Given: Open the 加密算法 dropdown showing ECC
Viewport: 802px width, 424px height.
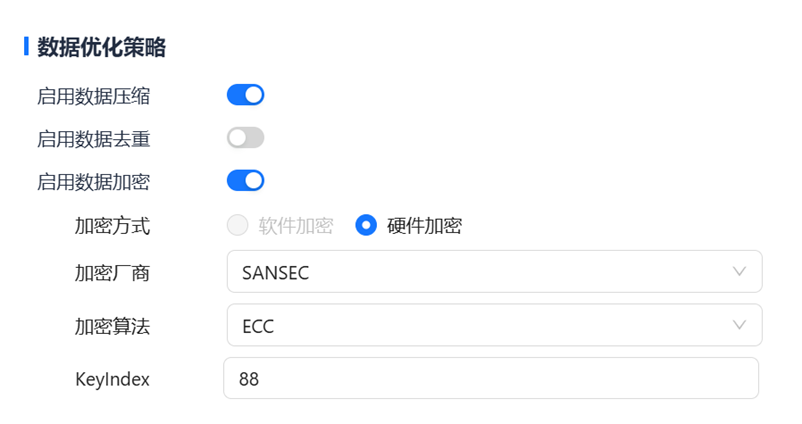Looking at the screenshot, I should tap(480, 325).
